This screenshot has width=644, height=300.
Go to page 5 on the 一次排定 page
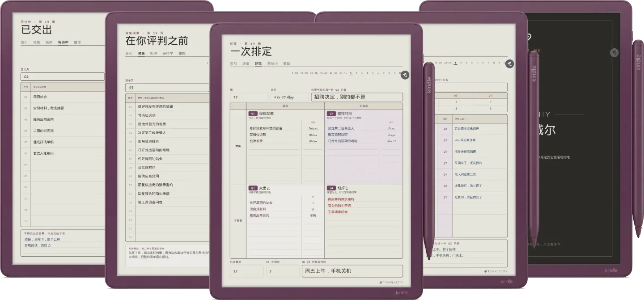[x=373, y=73]
